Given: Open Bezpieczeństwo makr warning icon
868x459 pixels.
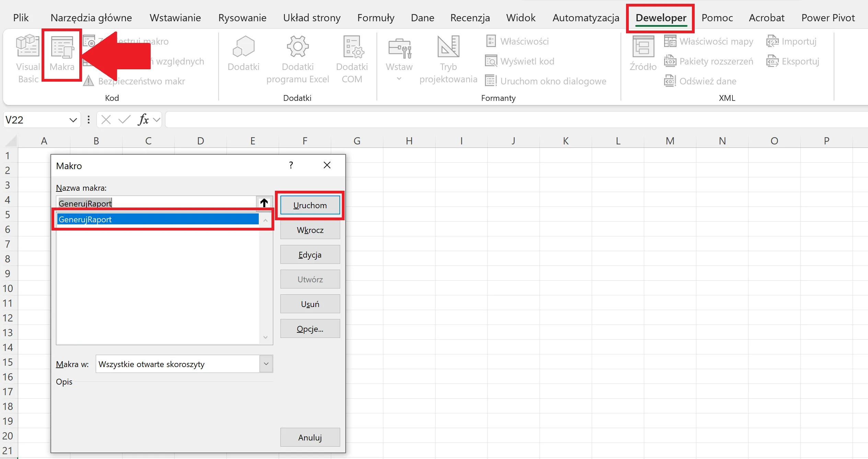Looking at the screenshot, I should click(89, 81).
